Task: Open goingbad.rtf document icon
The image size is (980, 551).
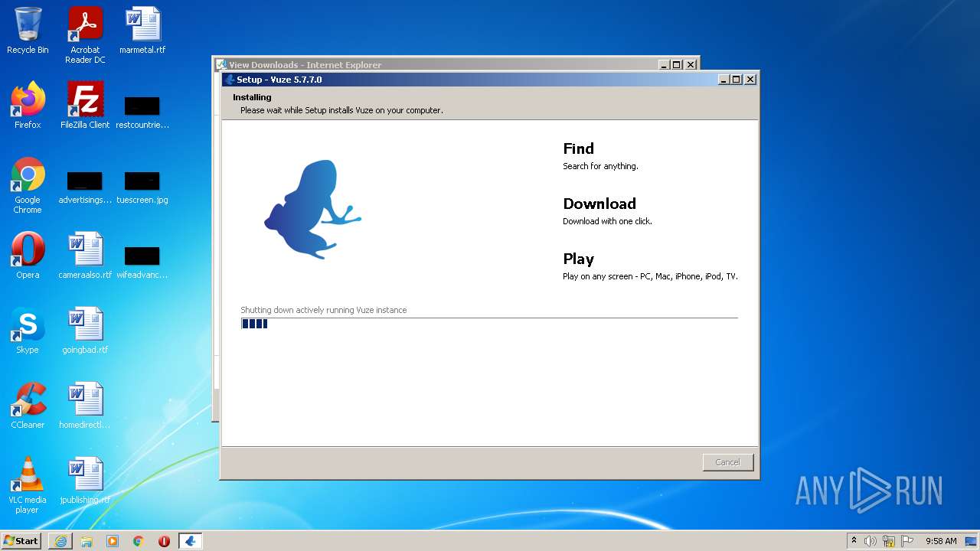Action: tap(85, 331)
